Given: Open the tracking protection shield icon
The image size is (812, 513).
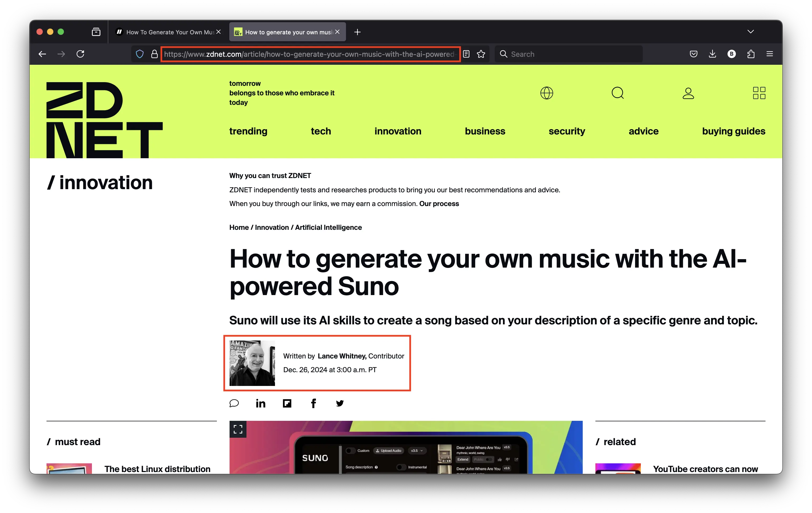Looking at the screenshot, I should [140, 54].
